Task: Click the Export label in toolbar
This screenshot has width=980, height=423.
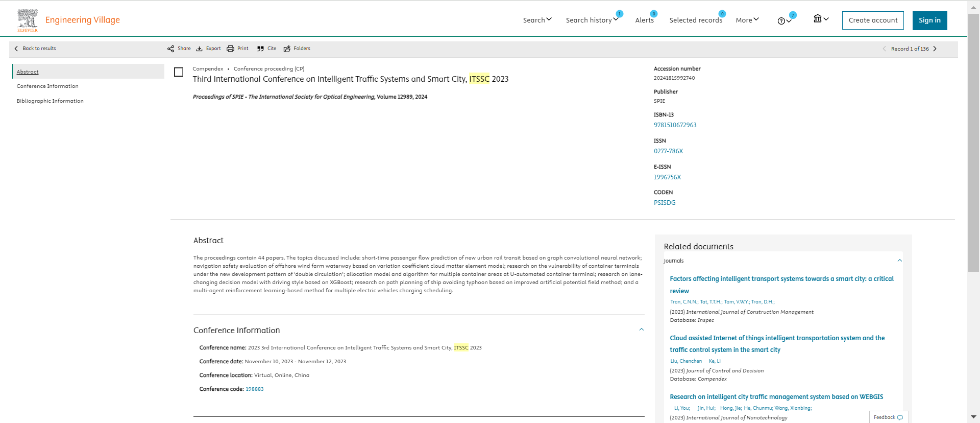Action: tap(213, 49)
